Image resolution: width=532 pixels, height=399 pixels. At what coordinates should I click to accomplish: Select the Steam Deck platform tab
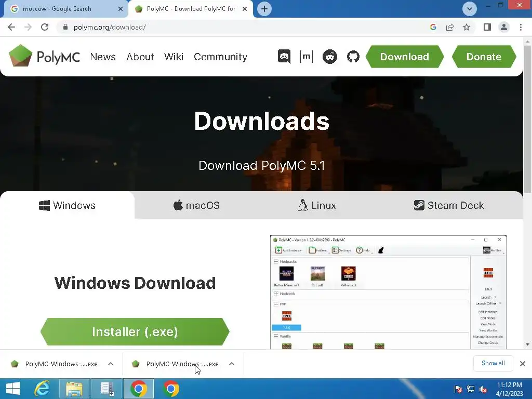(x=449, y=205)
